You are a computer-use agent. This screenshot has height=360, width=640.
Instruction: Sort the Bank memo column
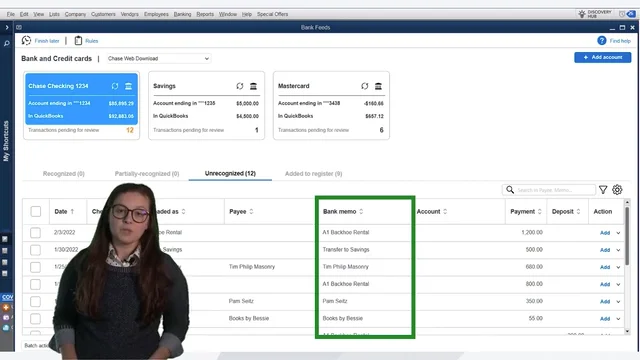[x=361, y=211]
